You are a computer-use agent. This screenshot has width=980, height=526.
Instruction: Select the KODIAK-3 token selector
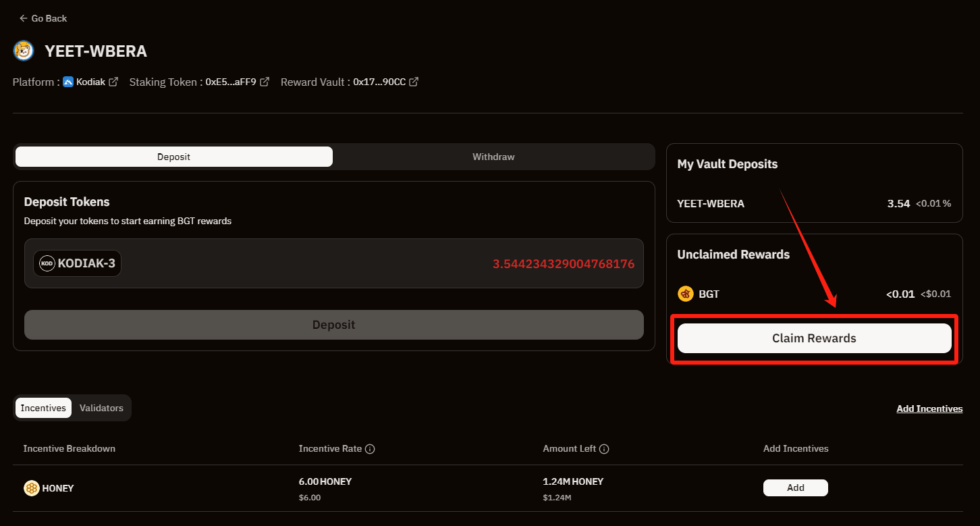tap(78, 263)
